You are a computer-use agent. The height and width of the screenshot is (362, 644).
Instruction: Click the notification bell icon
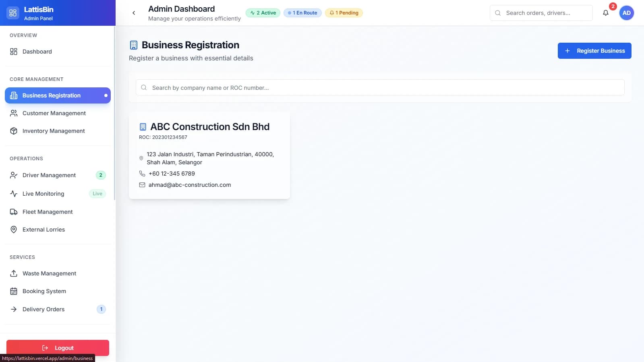tap(605, 13)
